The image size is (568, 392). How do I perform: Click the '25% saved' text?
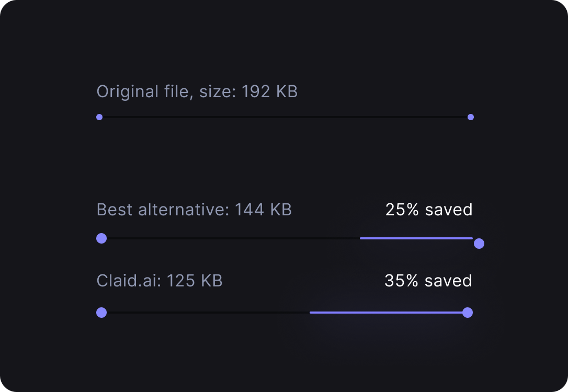429,210
